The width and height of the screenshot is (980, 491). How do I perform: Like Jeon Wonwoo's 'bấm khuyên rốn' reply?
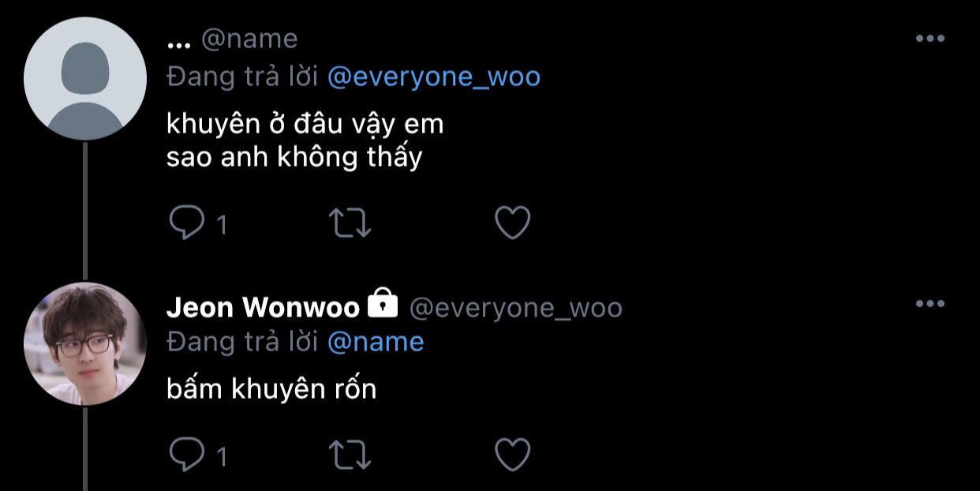click(x=512, y=455)
